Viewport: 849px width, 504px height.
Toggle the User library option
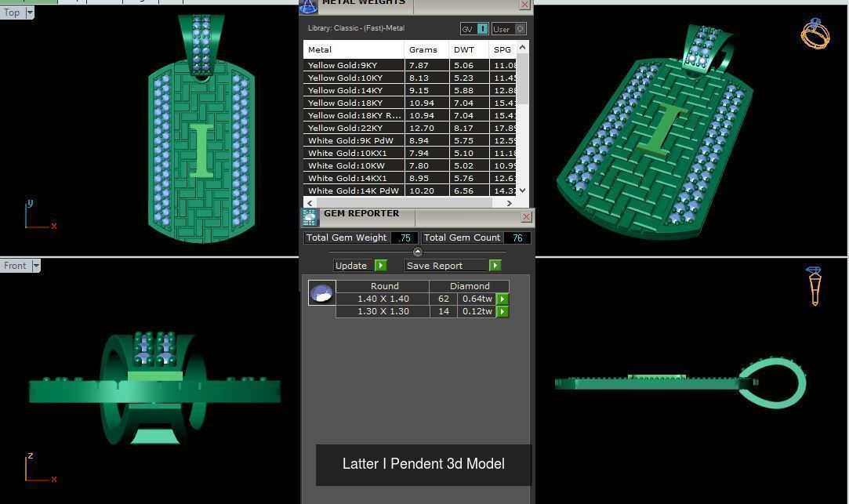tap(509, 29)
